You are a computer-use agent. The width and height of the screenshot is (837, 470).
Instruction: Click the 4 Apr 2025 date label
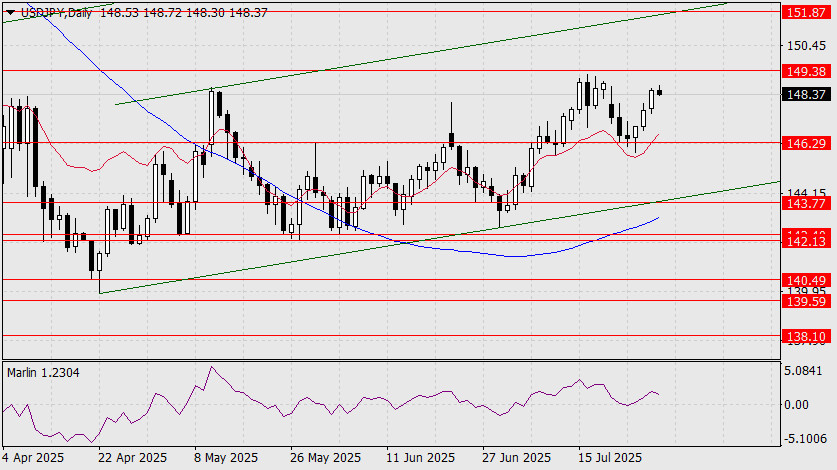(x=33, y=458)
